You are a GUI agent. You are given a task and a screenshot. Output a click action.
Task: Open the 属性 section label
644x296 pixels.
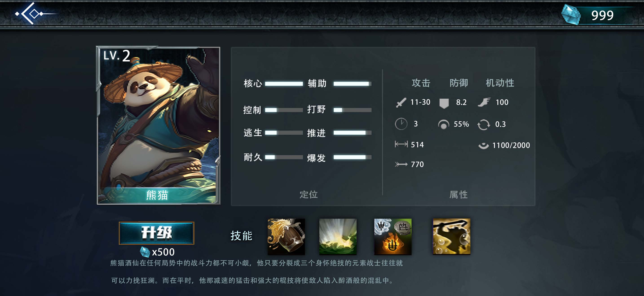pyautogui.click(x=458, y=195)
